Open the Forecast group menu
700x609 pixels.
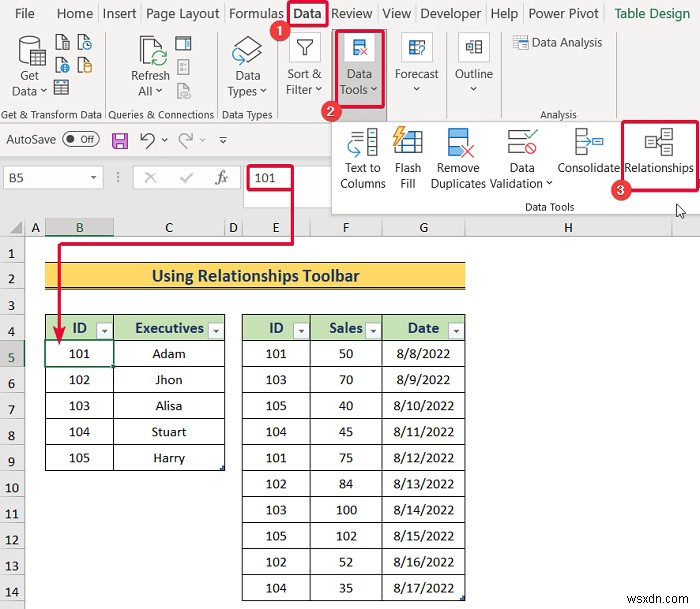click(416, 64)
